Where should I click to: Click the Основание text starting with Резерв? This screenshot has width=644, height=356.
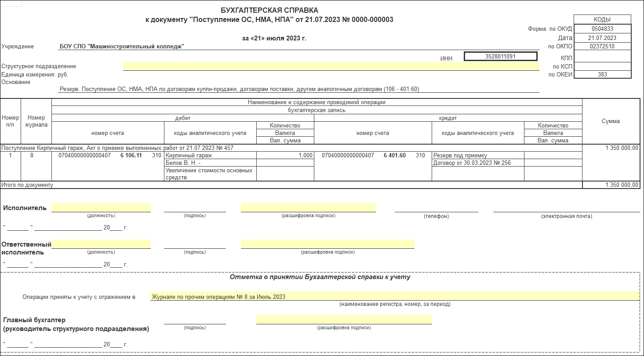tap(239, 89)
